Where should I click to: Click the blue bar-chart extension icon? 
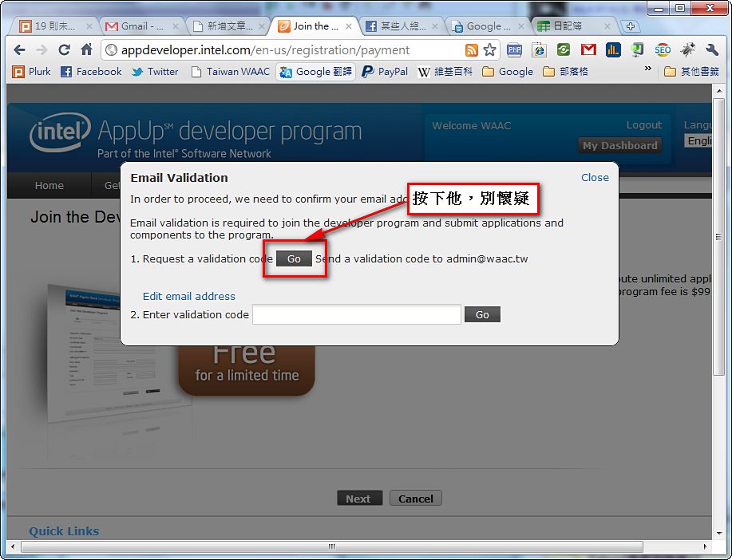pyautogui.click(x=613, y=49)
